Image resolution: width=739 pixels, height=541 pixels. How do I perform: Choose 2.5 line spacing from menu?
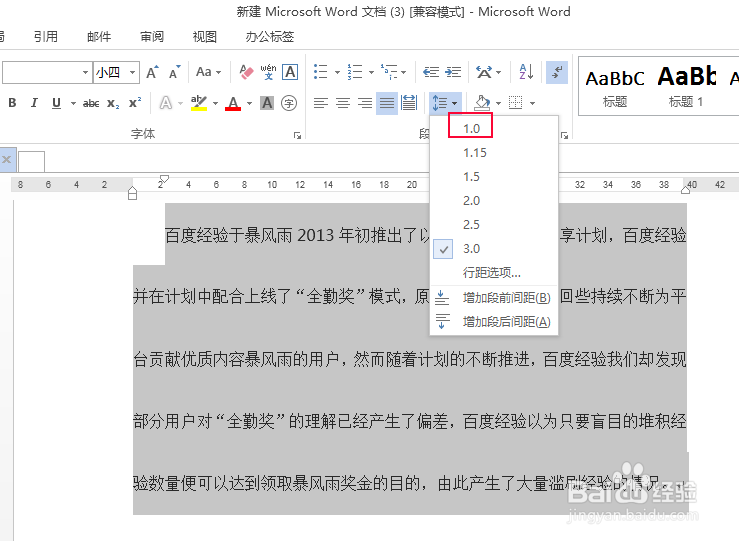coord(494,225)
